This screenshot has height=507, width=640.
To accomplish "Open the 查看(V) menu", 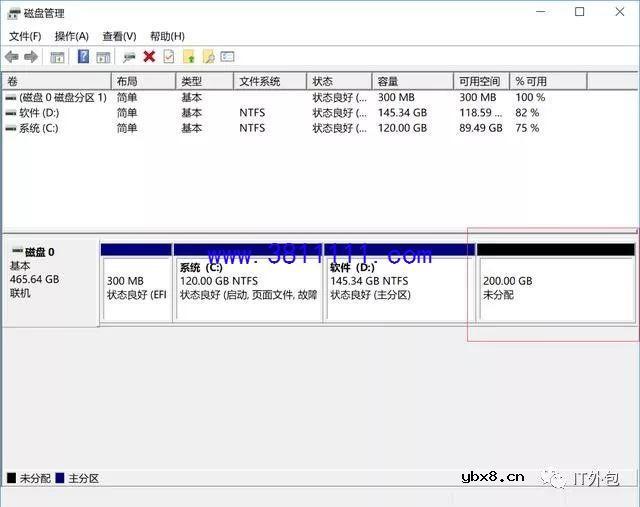I will (118, 36).
